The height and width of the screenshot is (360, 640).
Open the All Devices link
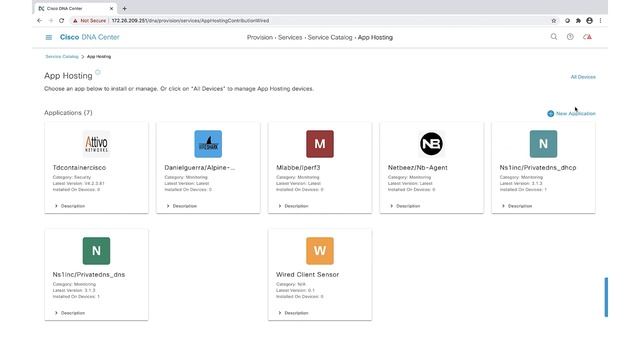[583, 77]
